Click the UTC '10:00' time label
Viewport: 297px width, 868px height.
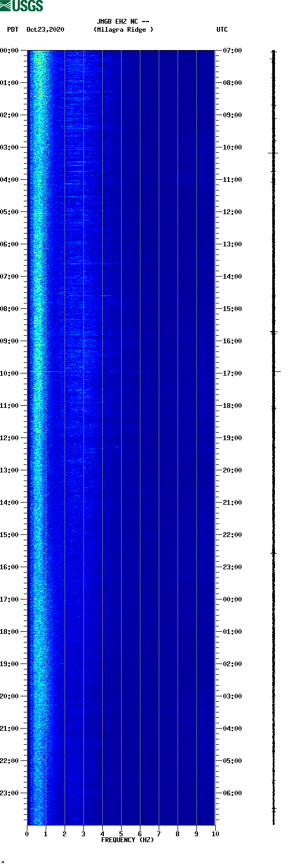[x=232, y=147]
